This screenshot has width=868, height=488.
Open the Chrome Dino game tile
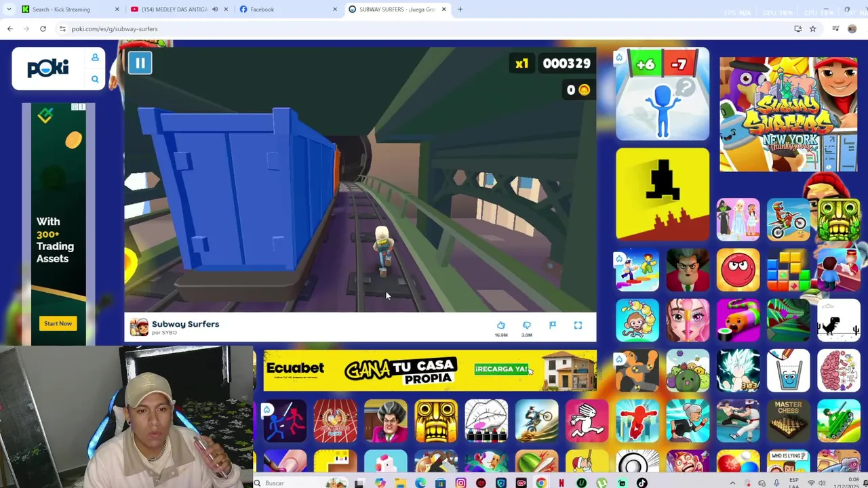[x=839, y=320]
